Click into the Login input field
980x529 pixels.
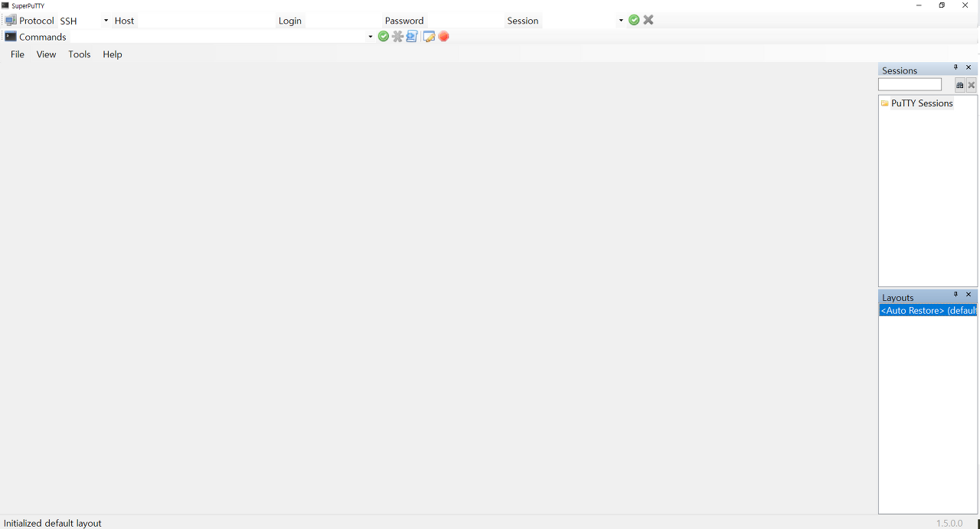pos(342,21)
